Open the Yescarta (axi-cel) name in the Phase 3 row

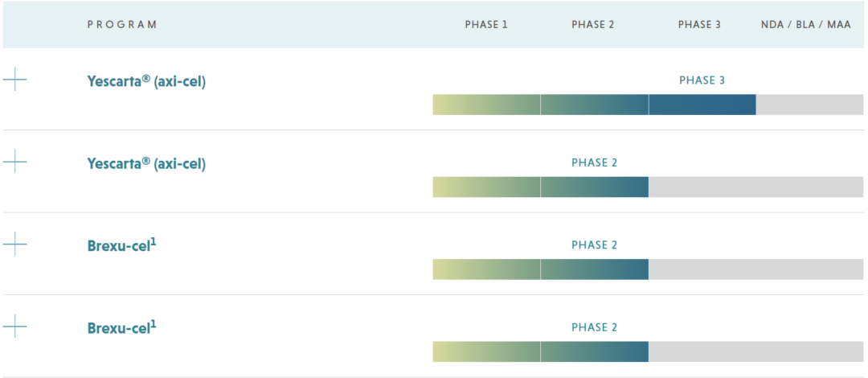(x=146, y=81)
